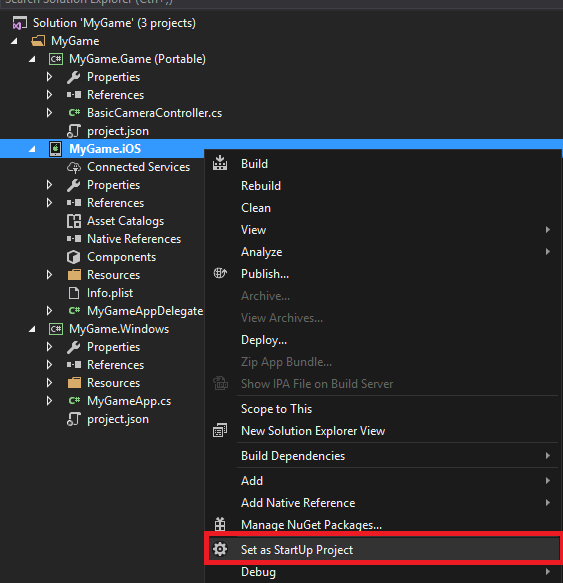Click the MyGameAppDelegate C# file icon

pyautogui.click(x=74, y=310)
